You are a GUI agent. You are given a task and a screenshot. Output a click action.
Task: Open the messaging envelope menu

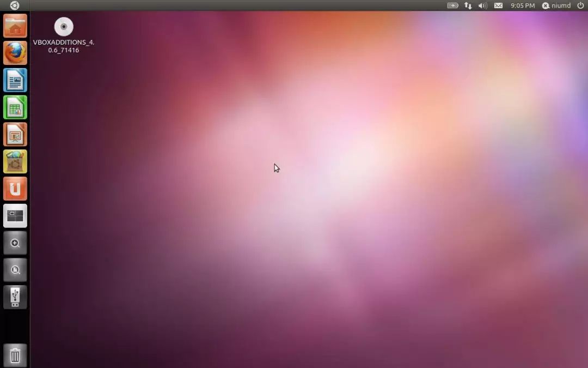[x=498, y=5]
